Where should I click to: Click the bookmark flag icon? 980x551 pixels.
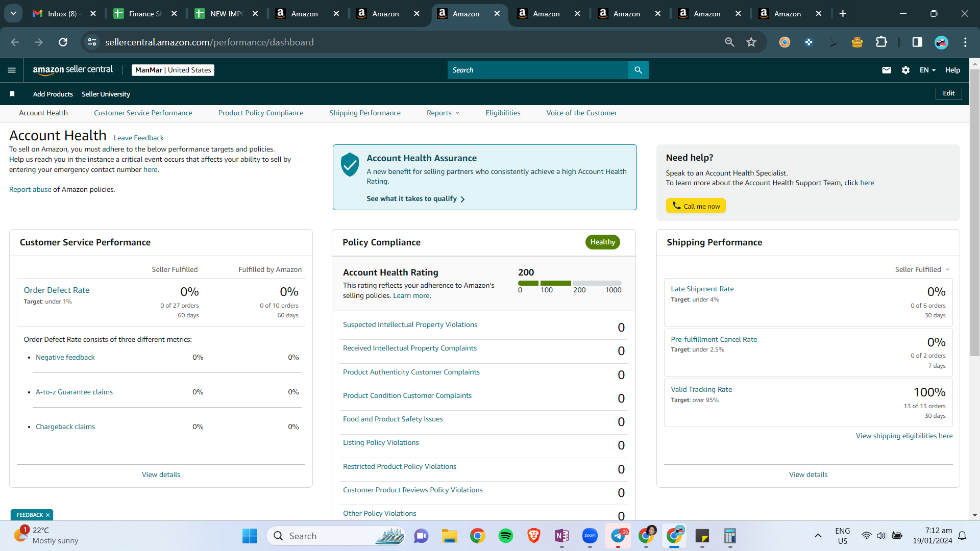click(12, 94)
